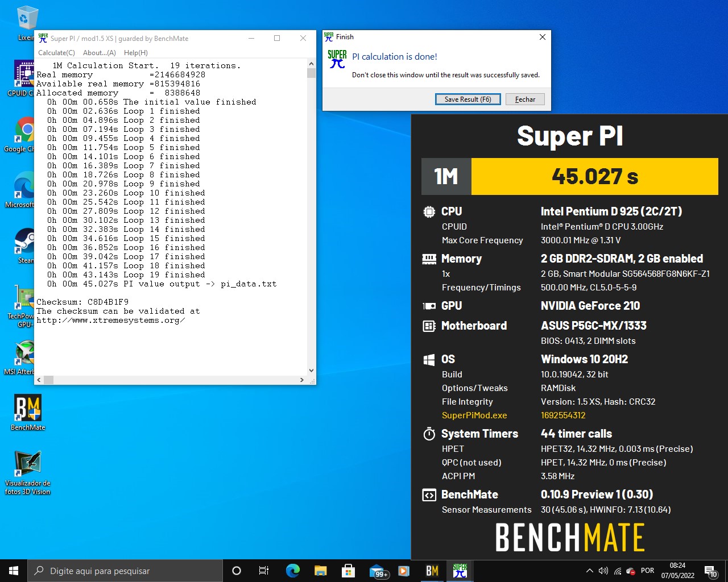Click the Save Result (F6) button
This screenshot has width=728, height=582.
(x=468, y=99)
